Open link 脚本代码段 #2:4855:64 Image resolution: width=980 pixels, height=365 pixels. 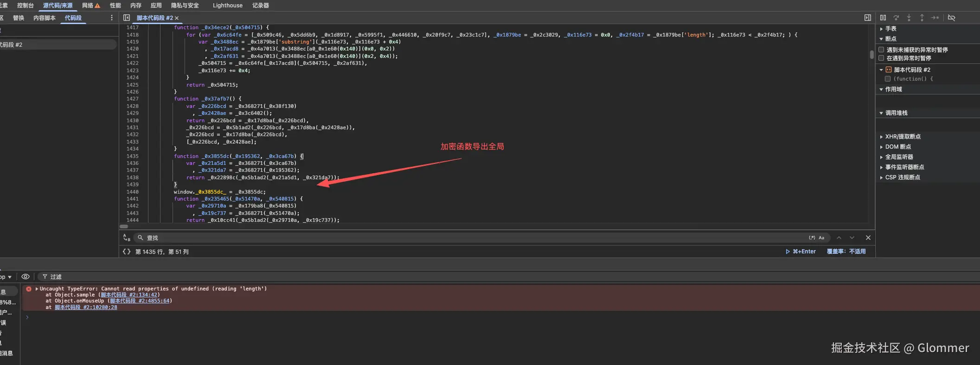coord(140,301)
